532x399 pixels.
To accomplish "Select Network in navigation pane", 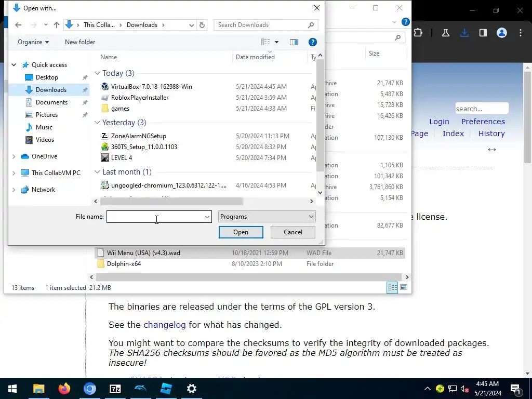I will pos(43,190).
